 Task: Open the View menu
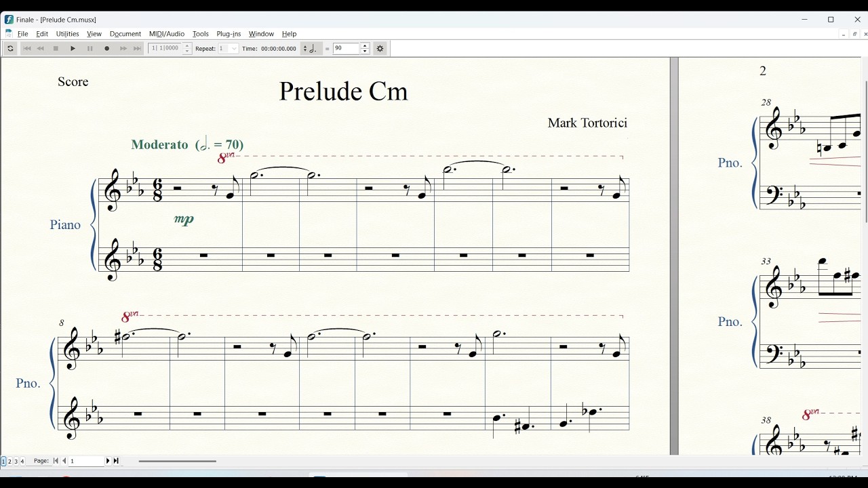pos(94,34)
